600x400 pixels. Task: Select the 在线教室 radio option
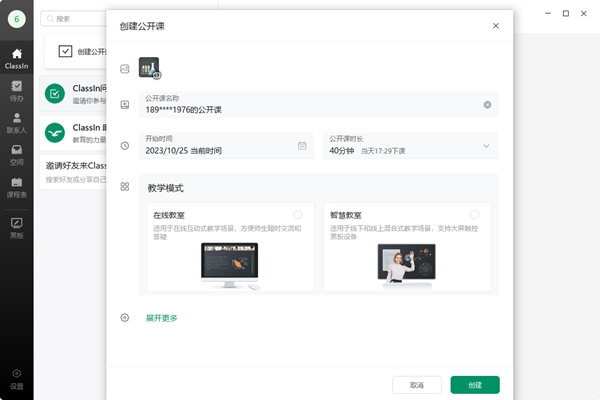coord(297,214)
